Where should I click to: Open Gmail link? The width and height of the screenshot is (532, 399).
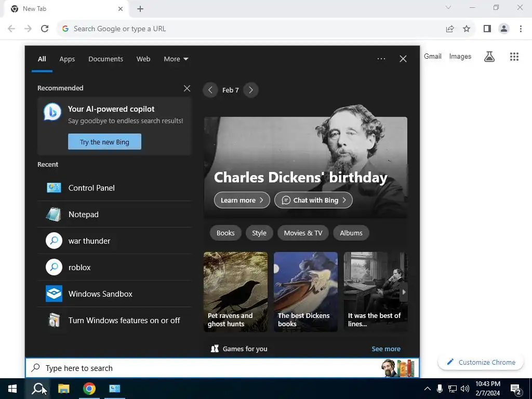tap(433, 56)
